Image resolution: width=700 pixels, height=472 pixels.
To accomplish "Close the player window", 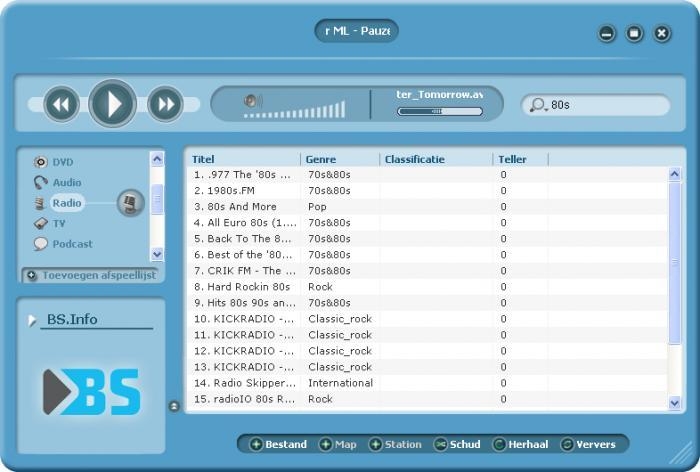I will (x=662, y=33).
